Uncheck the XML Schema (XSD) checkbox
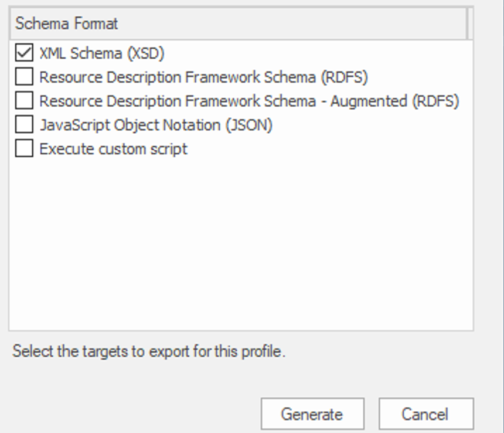This screenshot has width=504, height=433. pyautogui.click(x=24, y=53)
